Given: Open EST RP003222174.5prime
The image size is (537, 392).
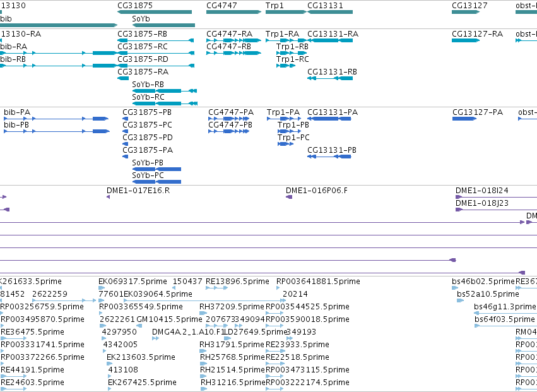Looking at the screenshot, I should coord(307,383).
